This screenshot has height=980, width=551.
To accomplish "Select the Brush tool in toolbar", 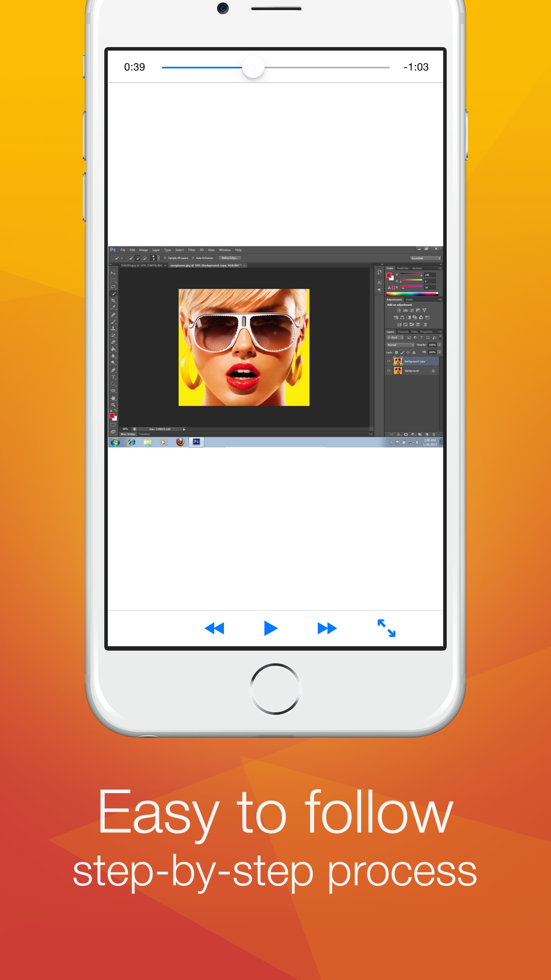I will pyautogui.click(x=113, y=322).
